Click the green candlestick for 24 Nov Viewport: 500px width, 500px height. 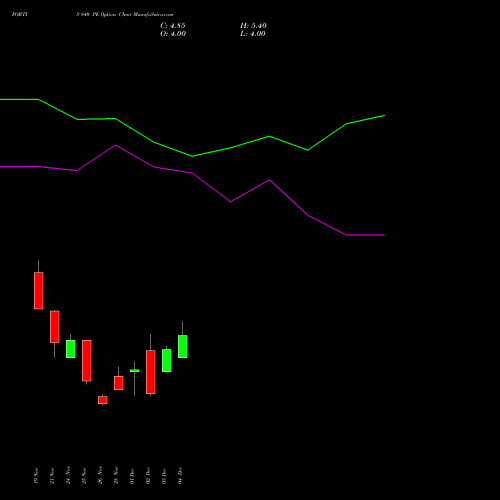tap(71, 349)
